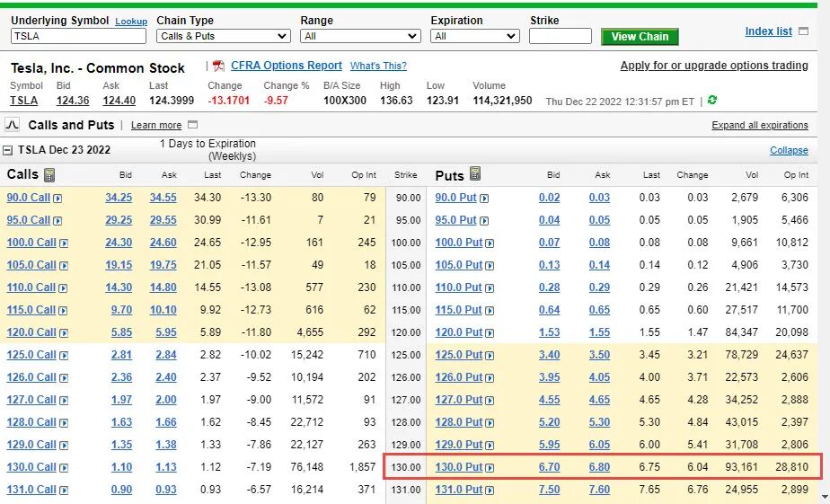Focus the Strike input field
Image resolution: width=830 pixels, height=504 pixels.
[560, 36]
